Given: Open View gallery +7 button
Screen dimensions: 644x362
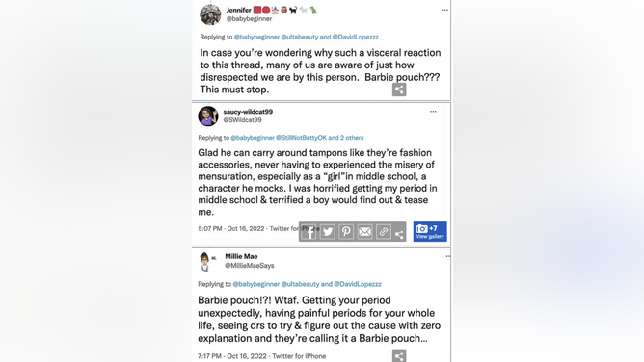Looking at the screenshot, I should tap(430, 232).
